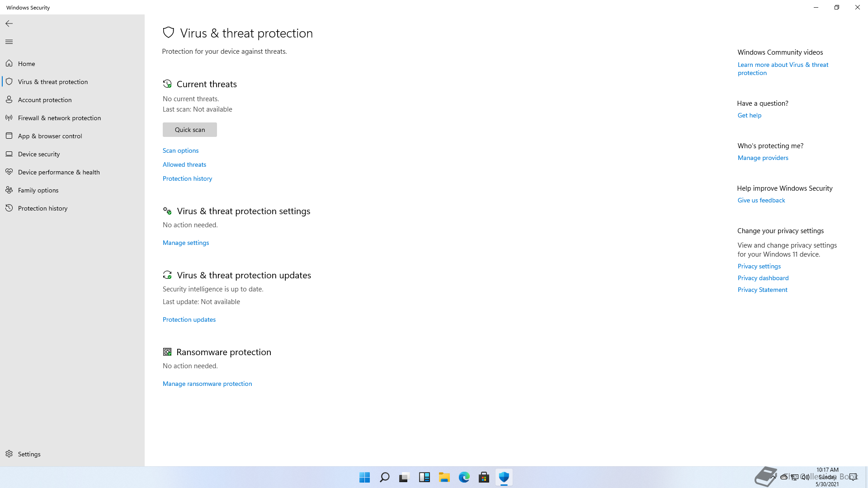The height and width of the screenshot is (488, 868).
Task: Open Widgets from the taskbar
Action: tap(425, 477)
